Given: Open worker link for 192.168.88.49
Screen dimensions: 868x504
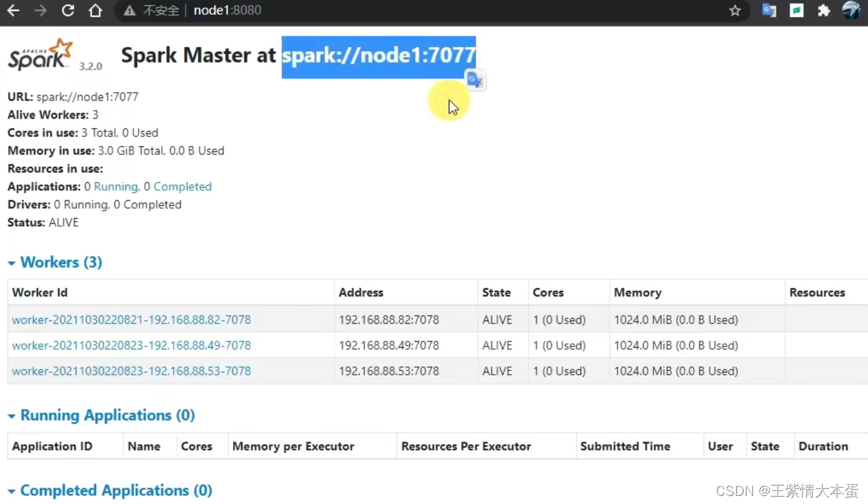Looking at the screenshot, I should pos(132,345).
